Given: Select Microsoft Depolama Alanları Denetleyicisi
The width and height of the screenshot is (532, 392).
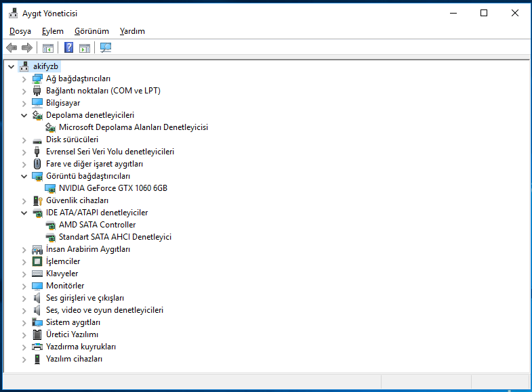Looking at the screenshot, I should tap(133, 127).
